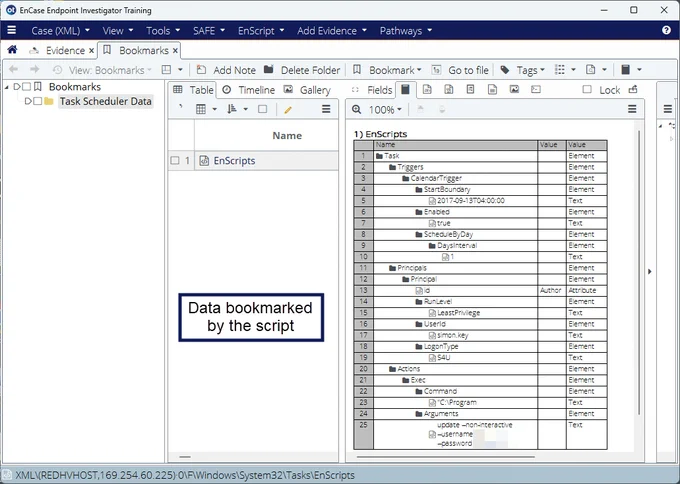Open the Bookmark dropdown

tap(387, 70)
